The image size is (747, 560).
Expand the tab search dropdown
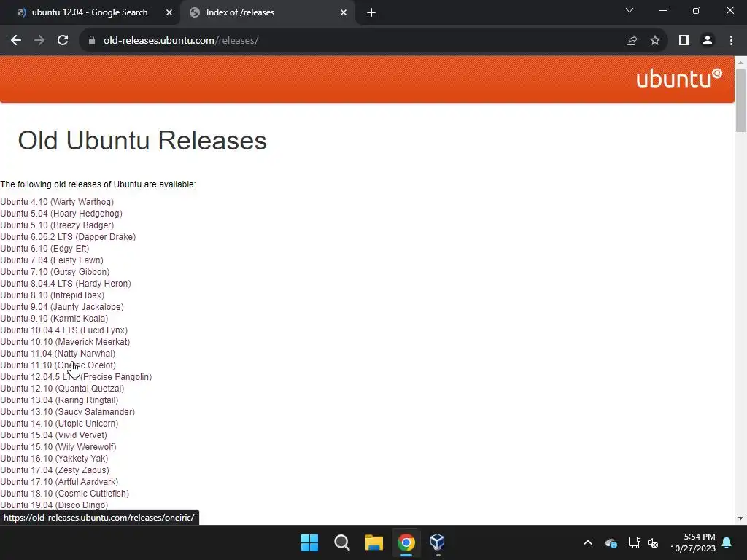pyautogui.click(x=630, y=10)
